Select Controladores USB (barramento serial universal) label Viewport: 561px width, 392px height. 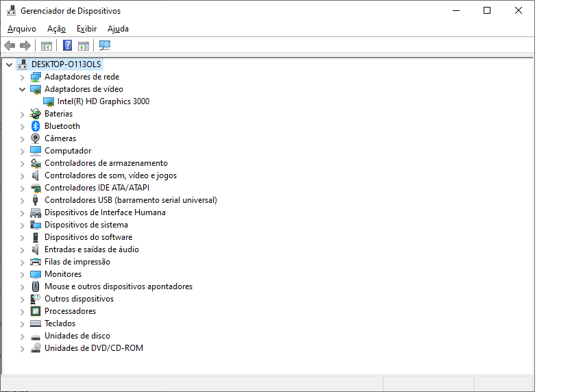pyautogui.click(x=131, y=200)
